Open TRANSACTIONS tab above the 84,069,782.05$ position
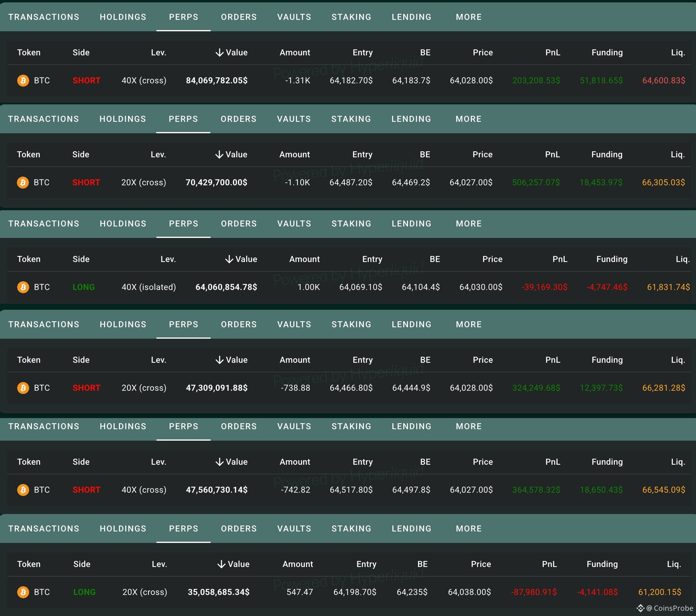The width and height of the screenshot is (696, 616). 44,17
